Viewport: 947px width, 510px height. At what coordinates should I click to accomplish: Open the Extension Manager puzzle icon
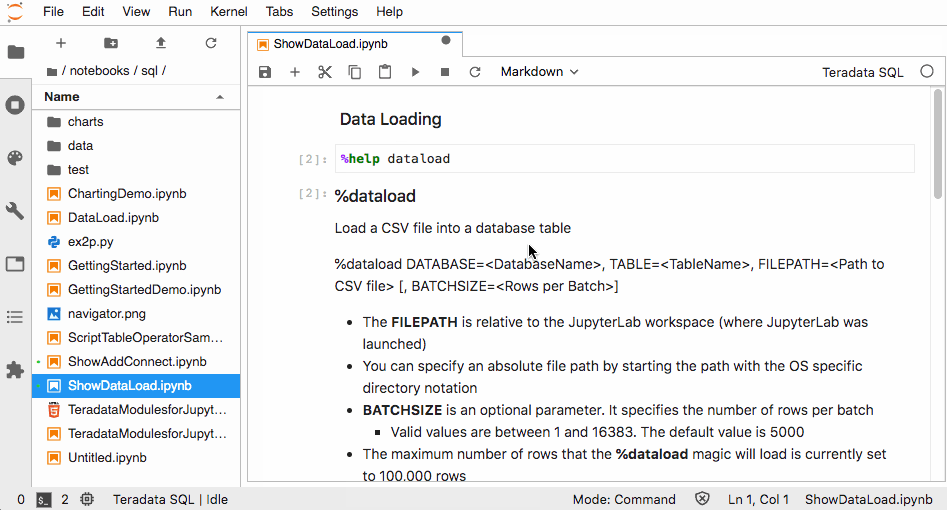(x=15, y=370)
